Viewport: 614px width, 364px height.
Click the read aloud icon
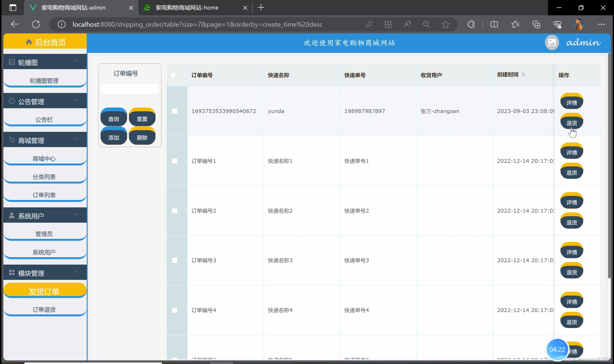407,24
